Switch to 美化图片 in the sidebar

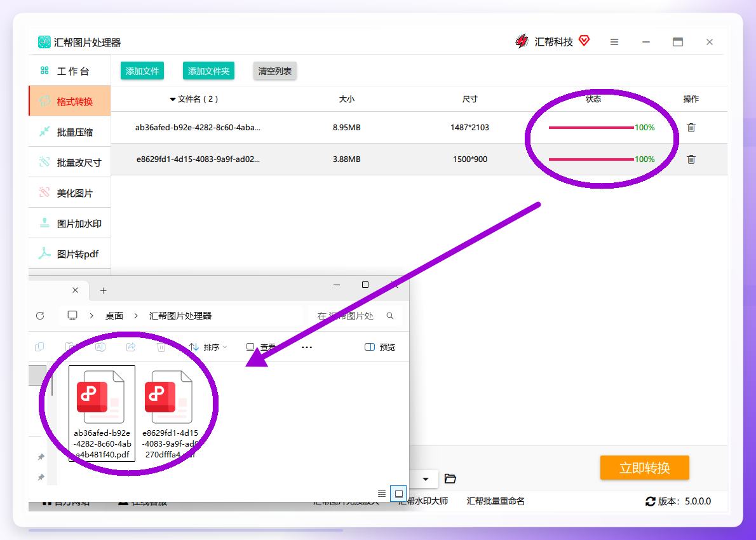70,193
